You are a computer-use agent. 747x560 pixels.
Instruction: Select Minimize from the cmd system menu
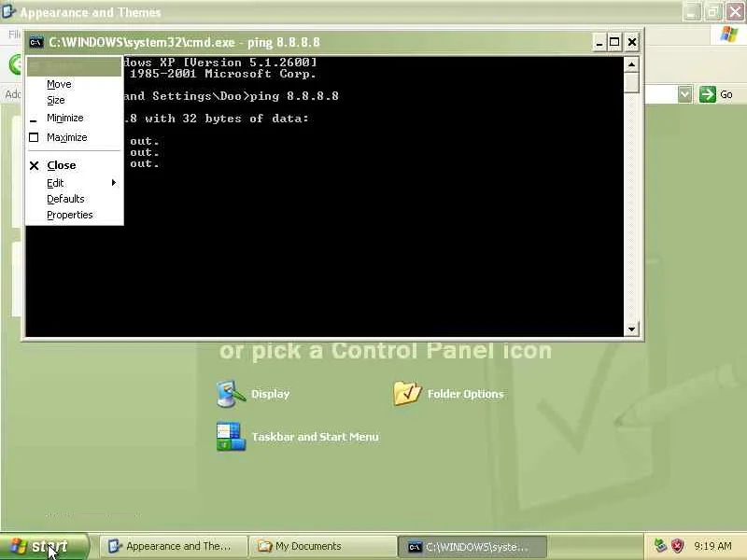(x=74, y=118)
